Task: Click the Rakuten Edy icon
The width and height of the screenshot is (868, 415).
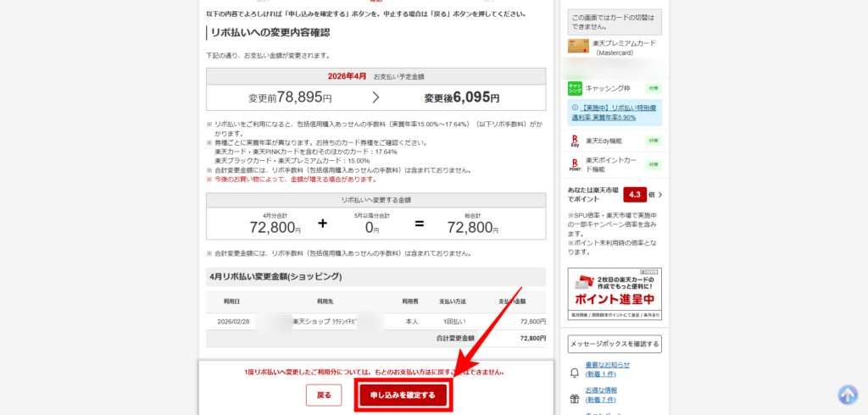Action: point(575,141)
